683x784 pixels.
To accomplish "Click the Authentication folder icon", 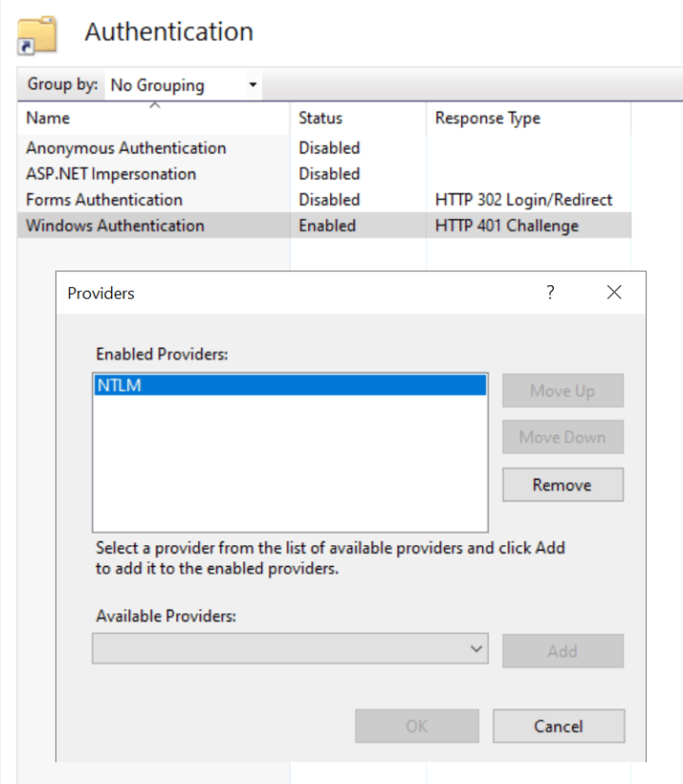I will [x=37, y=34].
